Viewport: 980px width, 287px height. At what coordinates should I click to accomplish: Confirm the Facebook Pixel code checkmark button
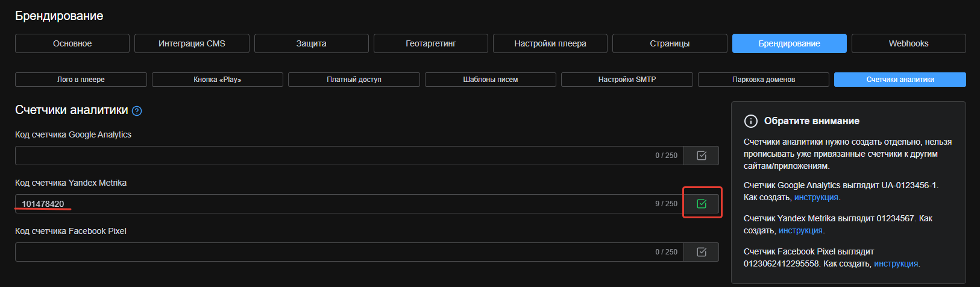[x=702, y=252]
